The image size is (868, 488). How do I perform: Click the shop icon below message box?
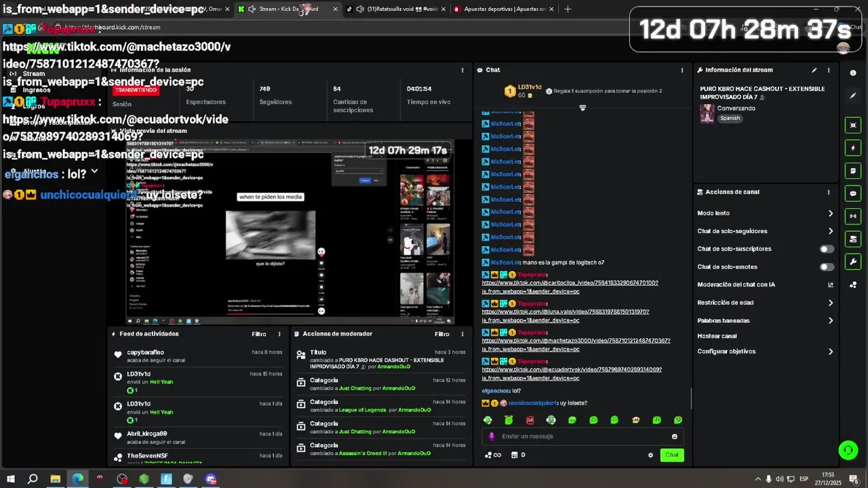tap(514, 455)
